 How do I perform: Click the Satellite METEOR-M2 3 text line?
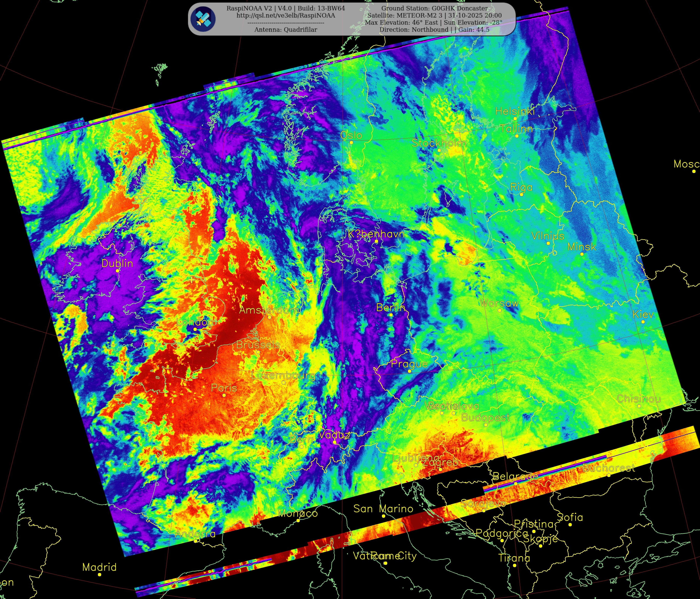pyautogui.click(x=435, y=16)
